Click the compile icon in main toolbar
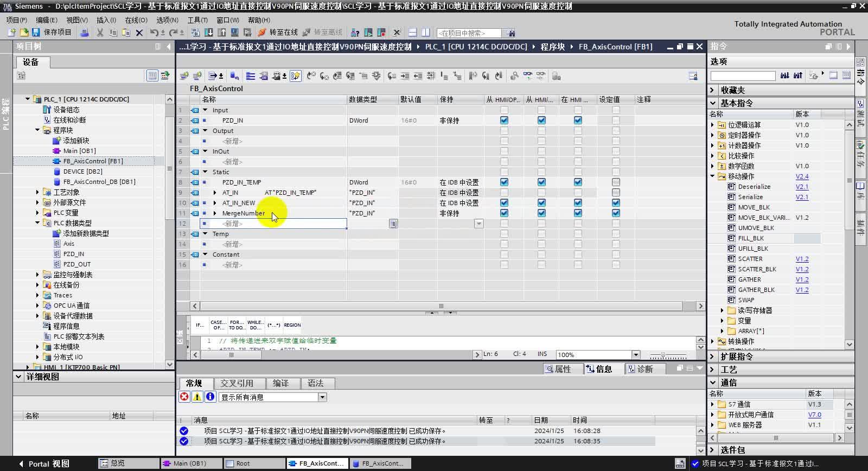868x471 pixels. [196, 33]
